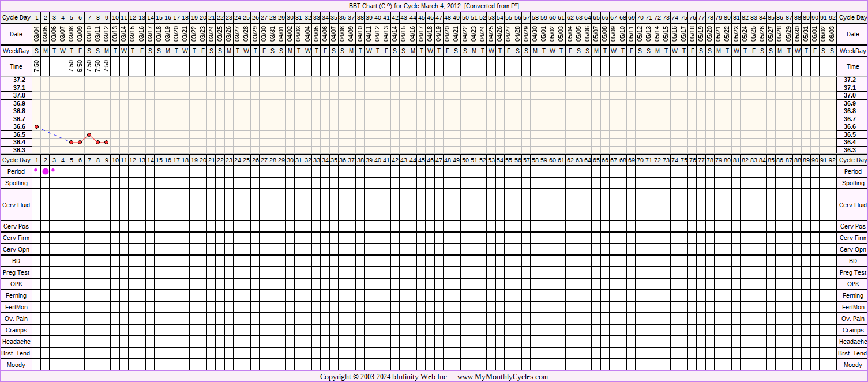Click the left-side Preg Test row label

tap(16, 272)
